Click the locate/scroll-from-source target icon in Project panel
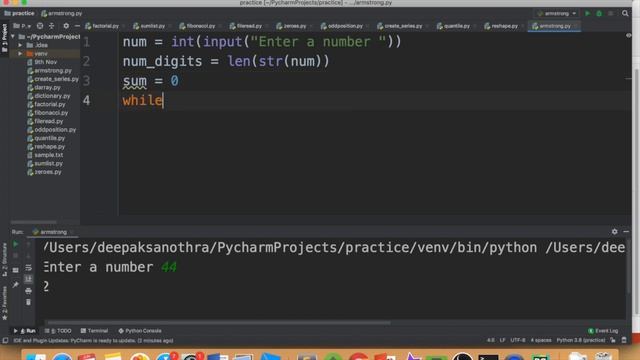This screenshot has height=360, width=640. pyautogui.click(x=40, y=26)
